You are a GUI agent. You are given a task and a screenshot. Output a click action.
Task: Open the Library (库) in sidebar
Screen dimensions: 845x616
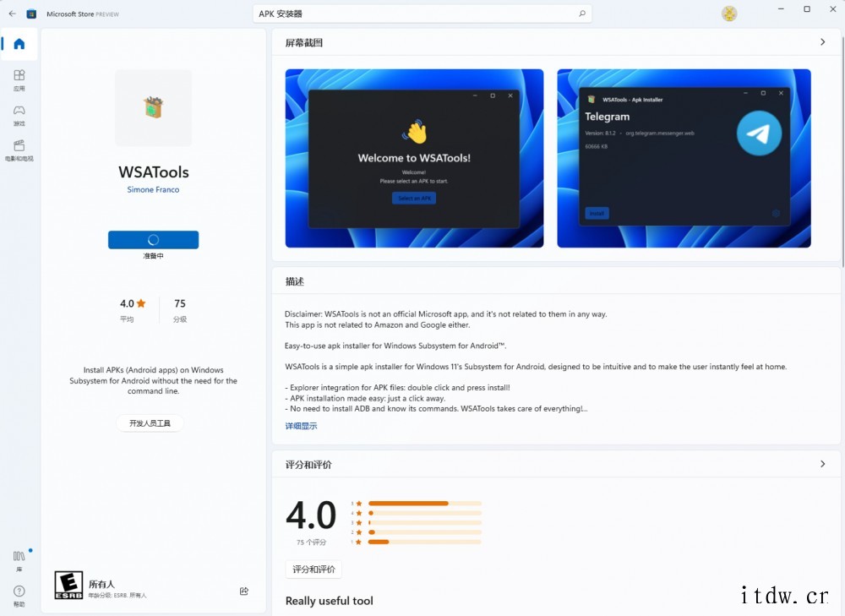19,560
